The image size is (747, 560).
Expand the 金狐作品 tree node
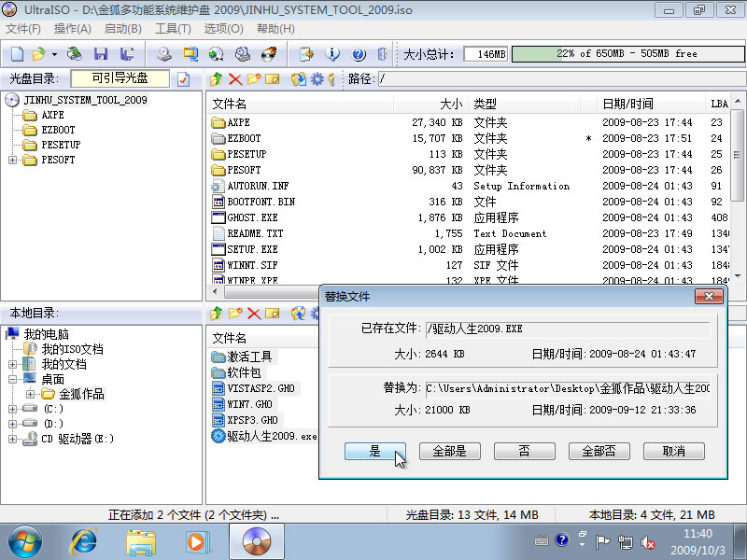coord(30,394)
